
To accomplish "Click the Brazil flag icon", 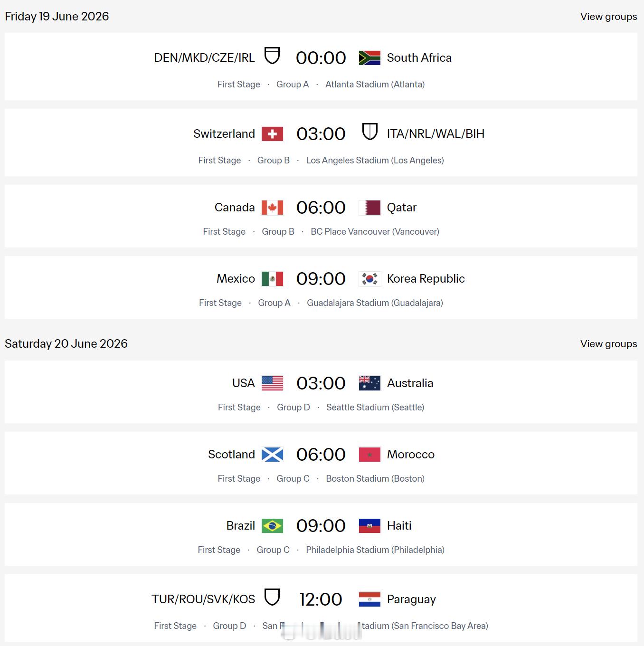I will (272, 526).
